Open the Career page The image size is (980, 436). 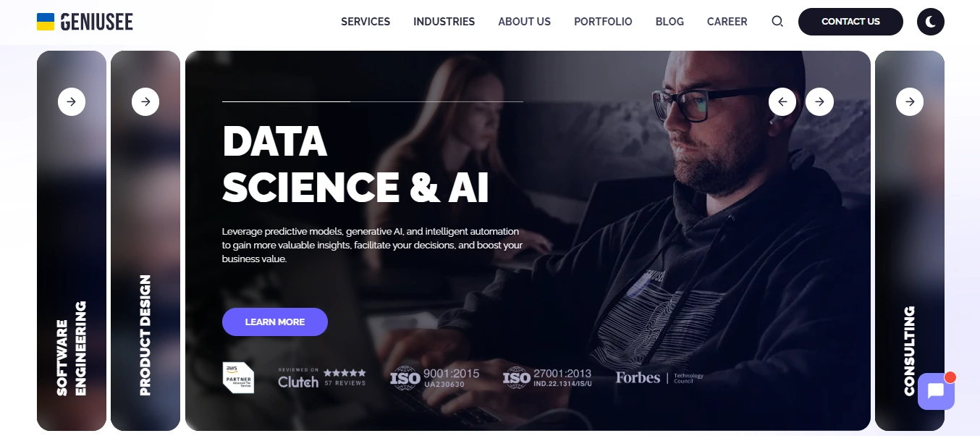click(x=727, y=22)
